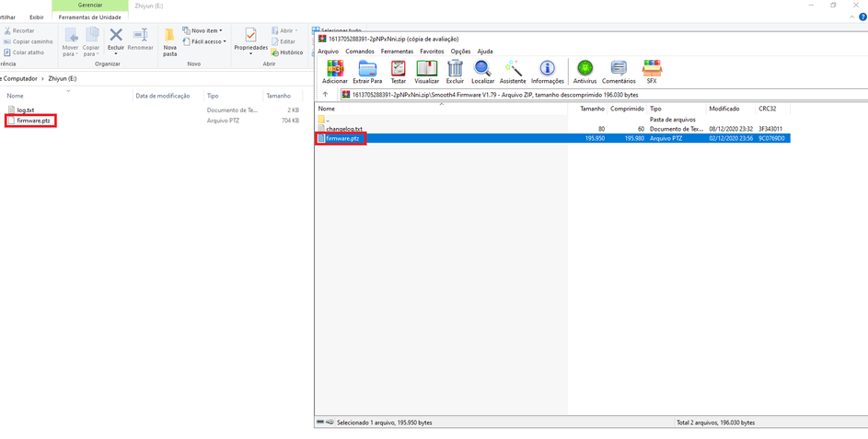Open Ajuda menu in WinRAR
This screenshot has height=439, width=868.
coord(485,51)
